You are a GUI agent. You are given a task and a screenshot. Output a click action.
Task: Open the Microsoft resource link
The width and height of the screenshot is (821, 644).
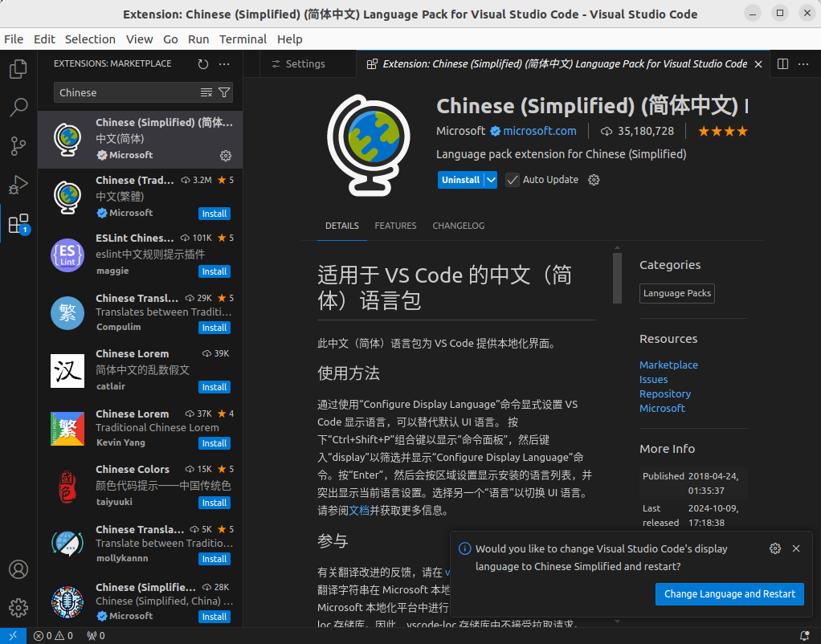662,408
